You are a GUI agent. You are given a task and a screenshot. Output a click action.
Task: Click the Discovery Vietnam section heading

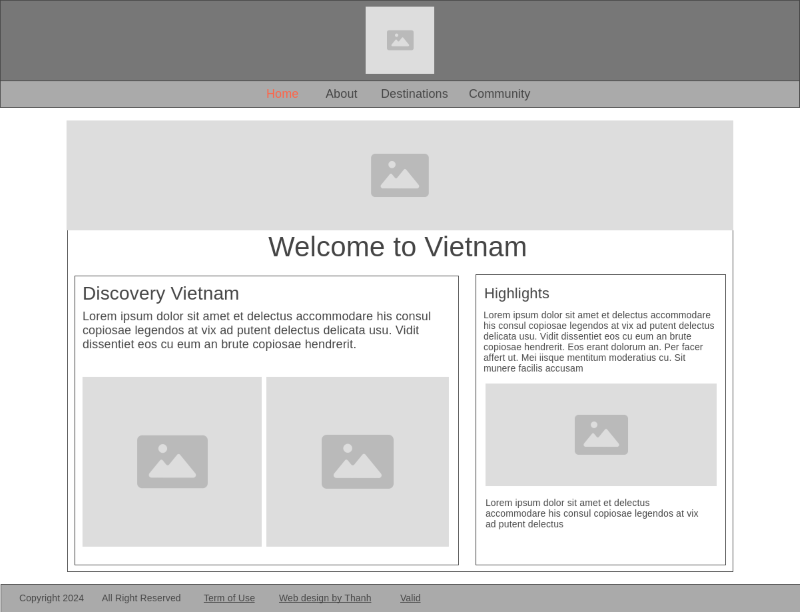[x=161, y=293]
